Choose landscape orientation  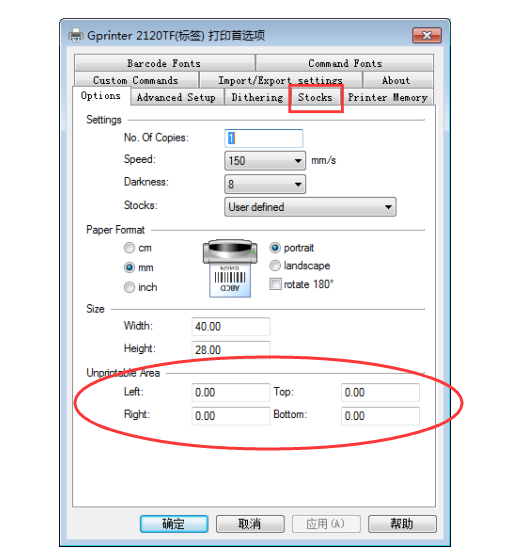click(x=275, y=265)
